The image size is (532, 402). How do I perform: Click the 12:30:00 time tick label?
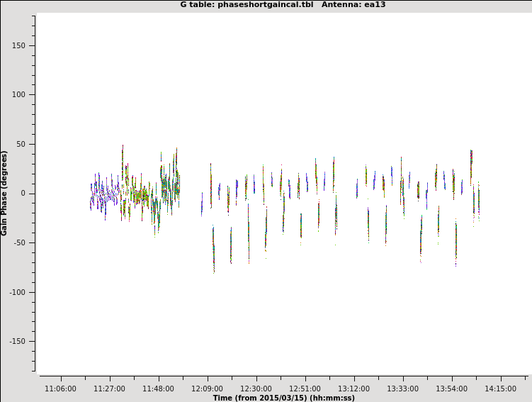(256, 389)
